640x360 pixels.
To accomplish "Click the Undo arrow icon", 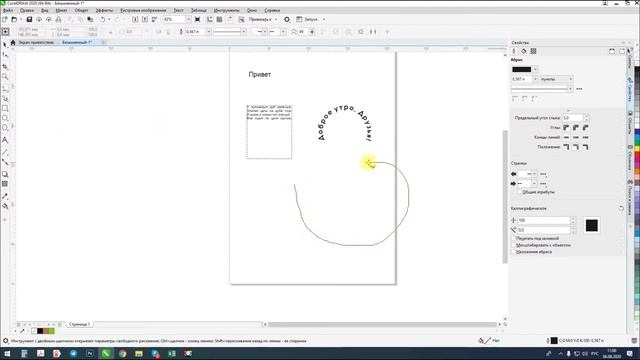I will click(102, 19).
